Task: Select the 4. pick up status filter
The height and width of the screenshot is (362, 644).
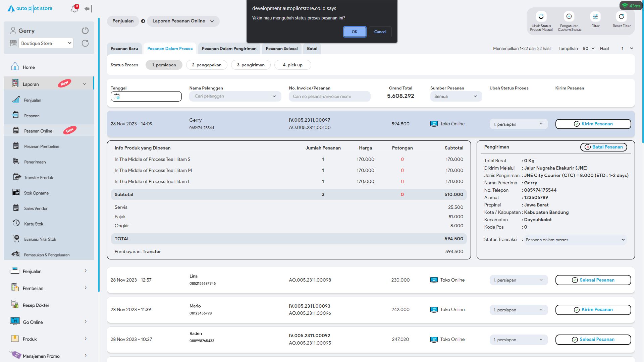Action: tap(292, 65)
